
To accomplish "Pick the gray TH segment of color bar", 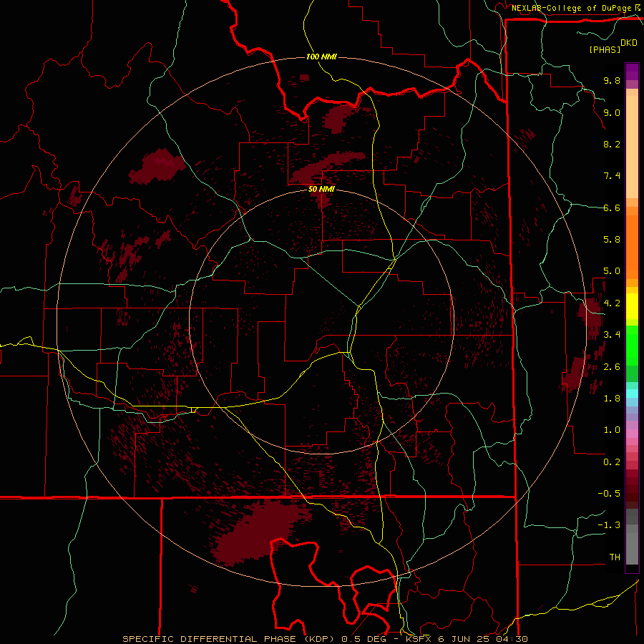I will pyautogui.click(x=632, y=550).
